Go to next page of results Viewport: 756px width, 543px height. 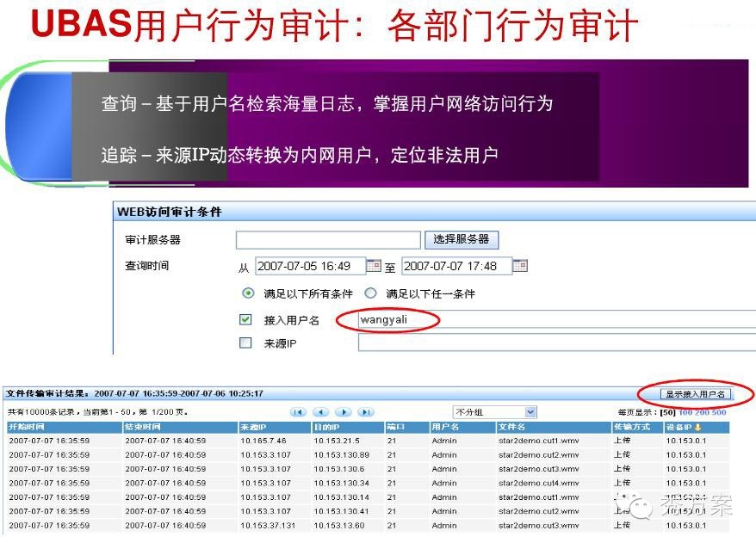click(344, 412)
